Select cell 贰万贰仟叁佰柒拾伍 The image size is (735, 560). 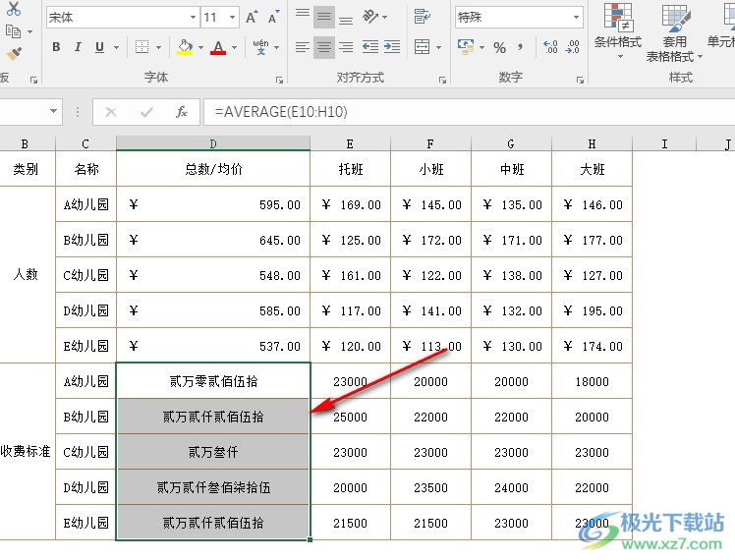213,487
